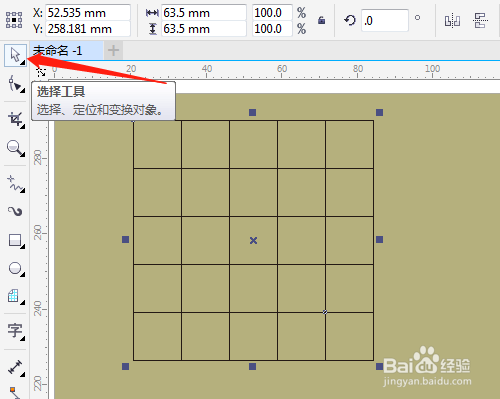Select the Freehand drawing tool
This screenshot has height=399, width=500.
click(15, 183)
